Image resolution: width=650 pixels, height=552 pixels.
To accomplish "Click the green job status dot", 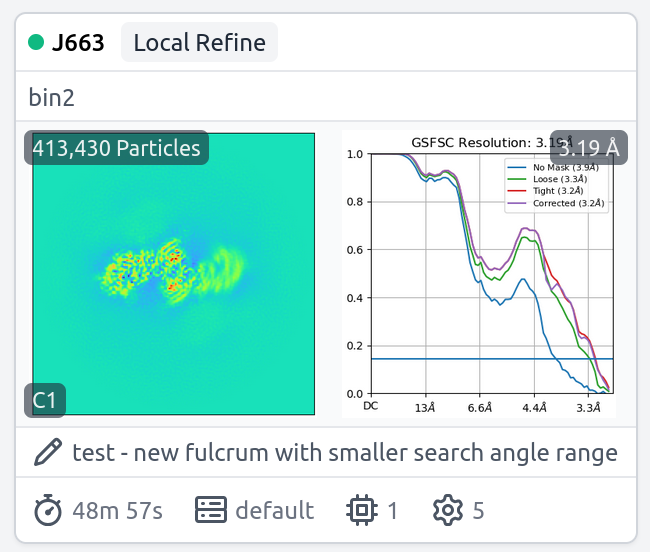I will [x=37, y=44].
